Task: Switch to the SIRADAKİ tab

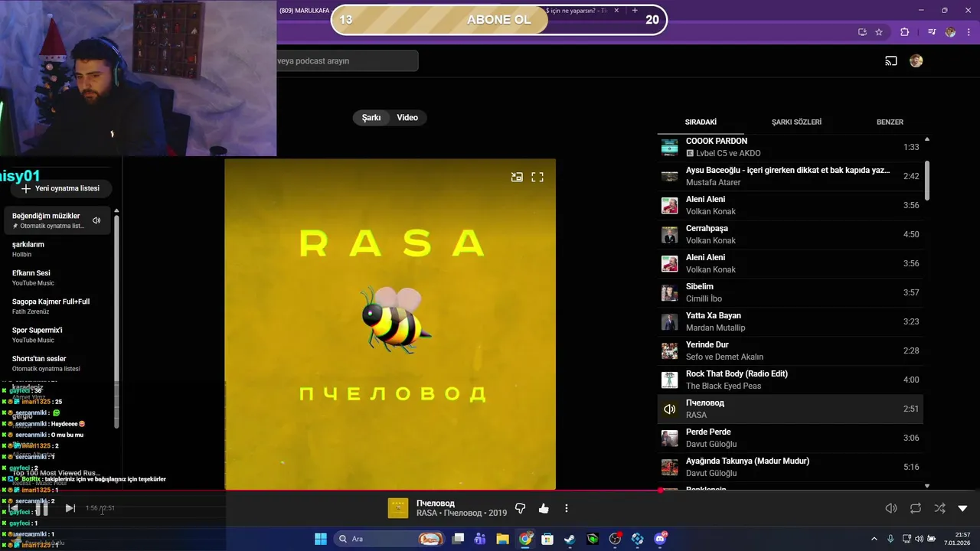Action: click(x=701, y=122)
